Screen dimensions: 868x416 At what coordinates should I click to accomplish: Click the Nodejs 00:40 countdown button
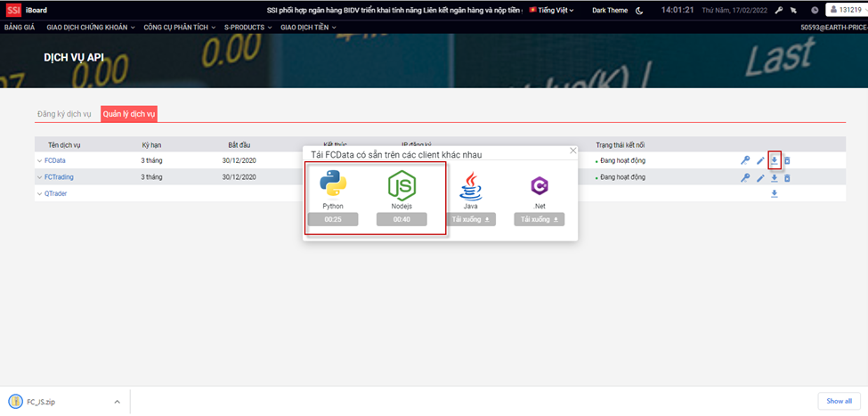pyautogui.click(x=402, y=219)
